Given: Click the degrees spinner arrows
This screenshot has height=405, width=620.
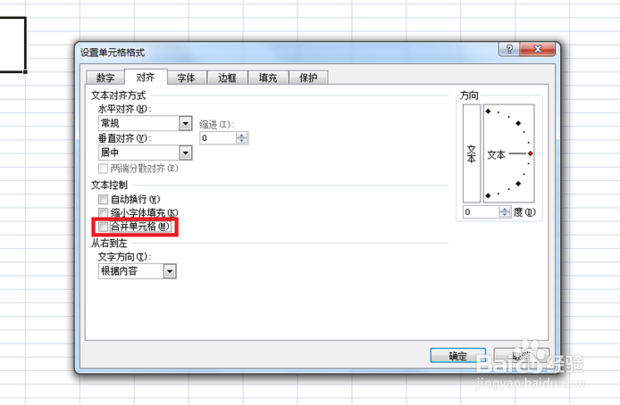Looking at the screenshot, I should [505, 212].
